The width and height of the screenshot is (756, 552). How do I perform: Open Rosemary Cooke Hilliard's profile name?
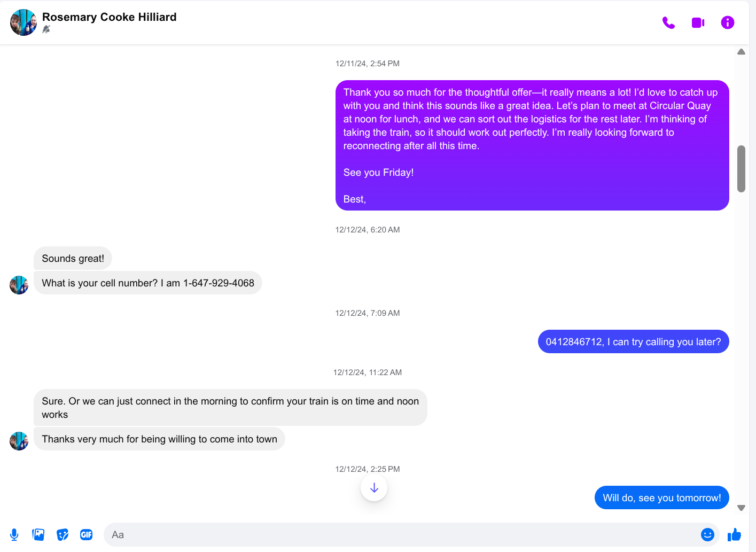click(110, 17)
